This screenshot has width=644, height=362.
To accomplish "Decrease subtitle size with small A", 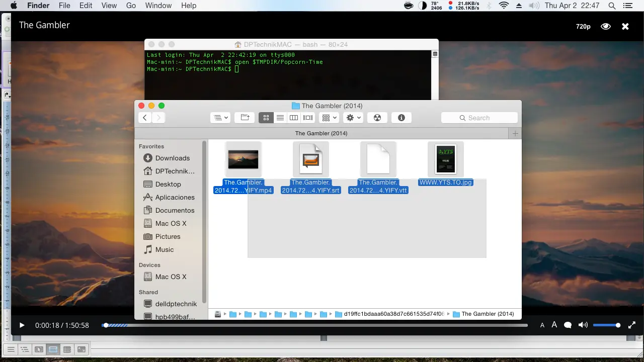I will [542, 325].
